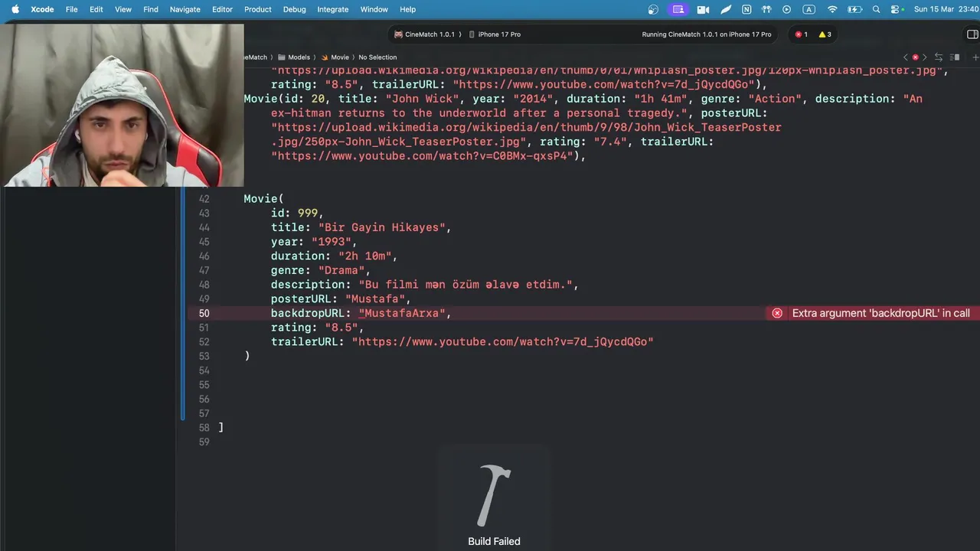Open the FaceTime camera menu bar icon
Image resolution: width=980 pixels, height=551 pixels.
pyautogui.click(x=703, y=9)
